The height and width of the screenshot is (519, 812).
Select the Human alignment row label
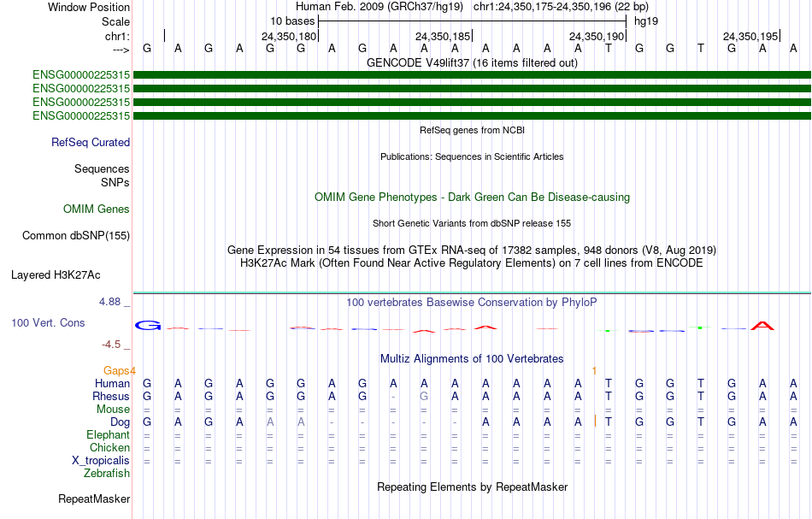(x=112, y=383)
